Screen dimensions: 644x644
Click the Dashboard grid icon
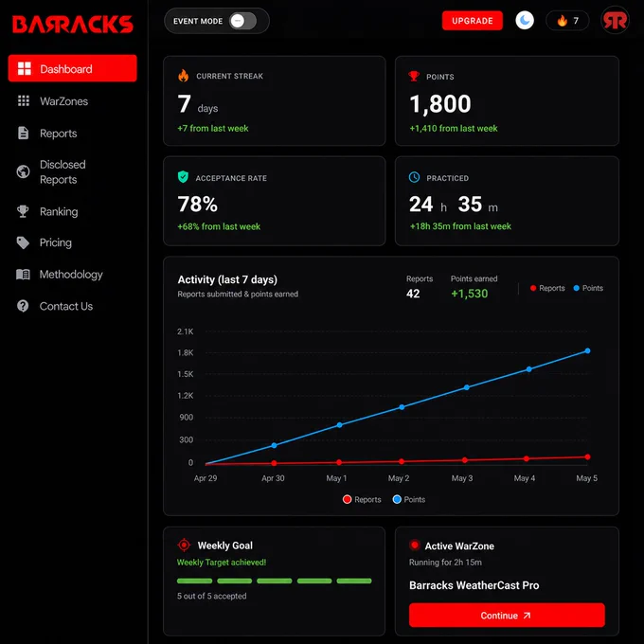coord(25,68)
